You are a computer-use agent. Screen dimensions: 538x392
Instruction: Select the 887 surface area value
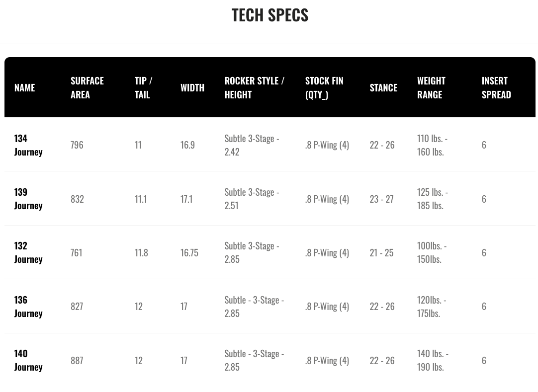click(x=77, y=360)
